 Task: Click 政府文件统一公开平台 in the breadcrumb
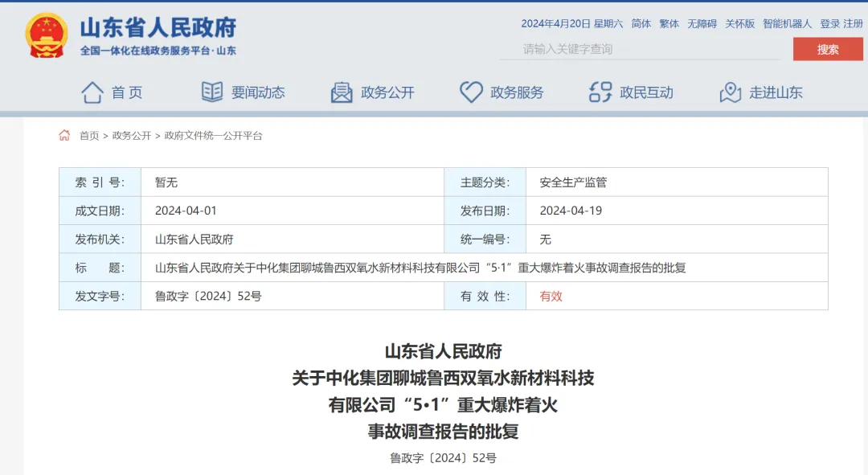(x=213, y=136)
